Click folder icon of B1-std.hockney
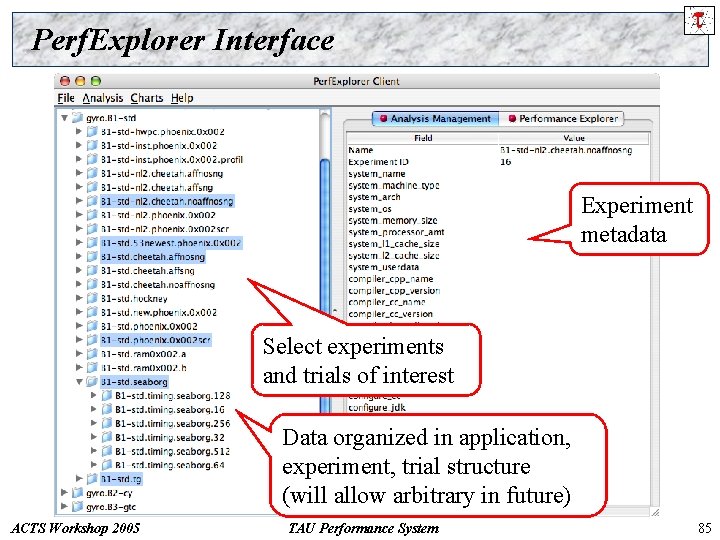 pos(92,298)
